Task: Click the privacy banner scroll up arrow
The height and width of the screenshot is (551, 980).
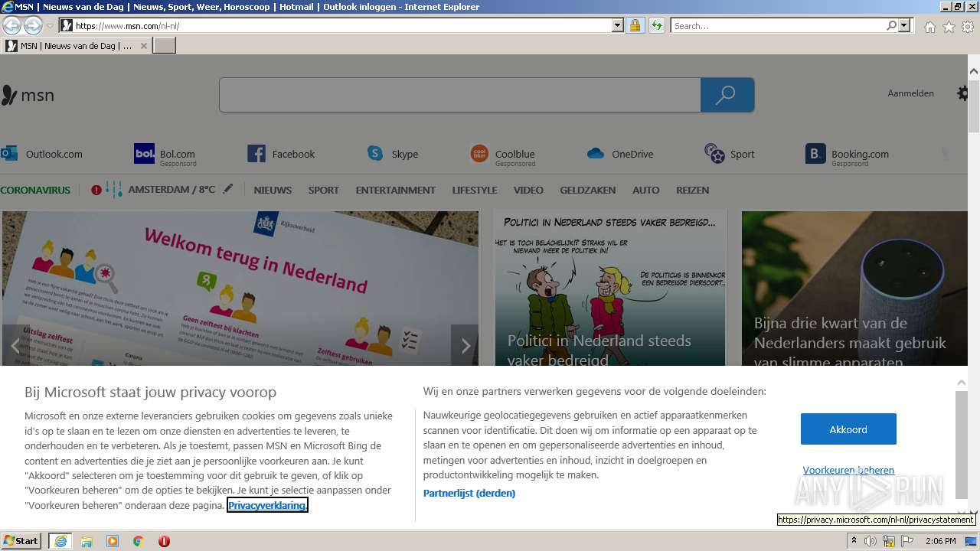Action: tap(962, 382)
